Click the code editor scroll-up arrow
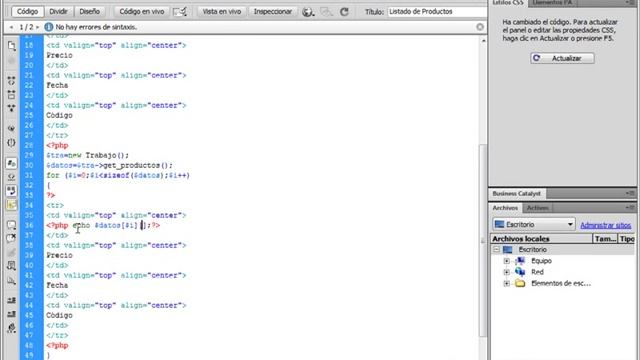Screen dimensions: 640x360 483,41
